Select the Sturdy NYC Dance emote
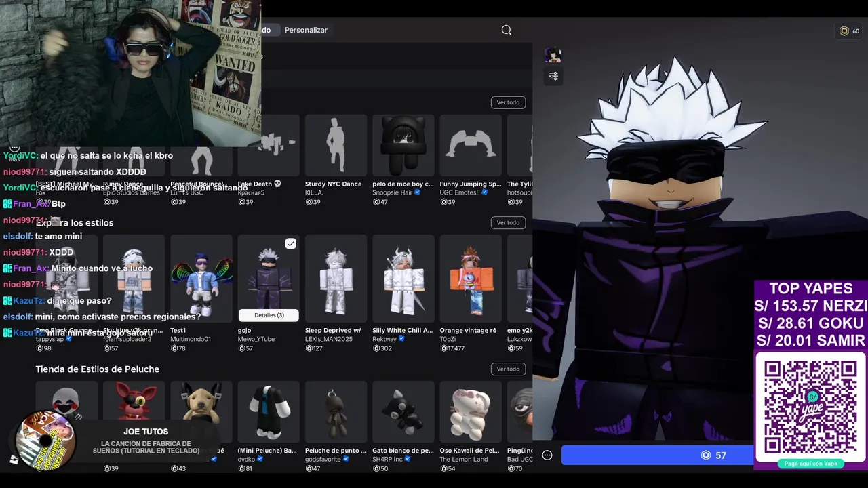868x488 pixels. point(336,145)
